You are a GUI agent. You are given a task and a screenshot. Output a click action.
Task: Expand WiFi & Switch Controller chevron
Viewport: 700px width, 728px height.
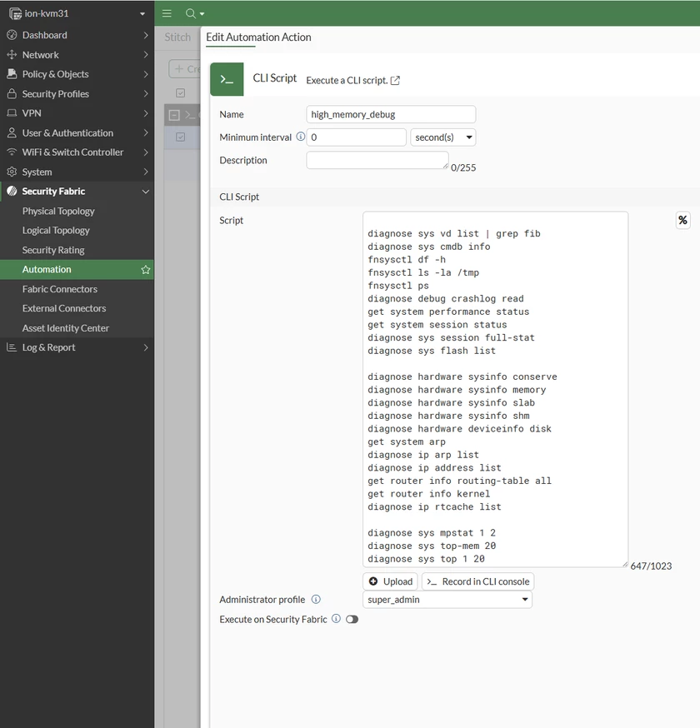click(146, 152)
